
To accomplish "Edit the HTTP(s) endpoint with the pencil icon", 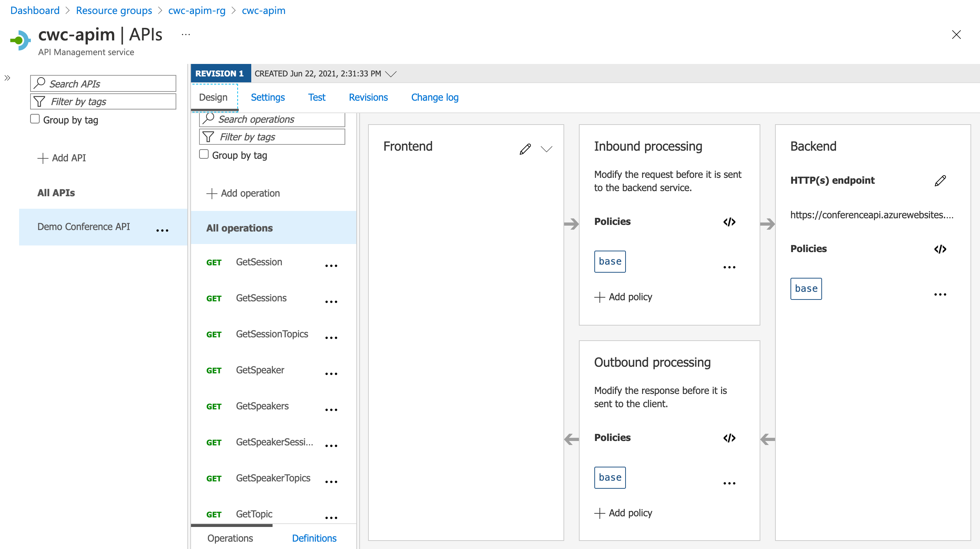I will pos(940,180).
